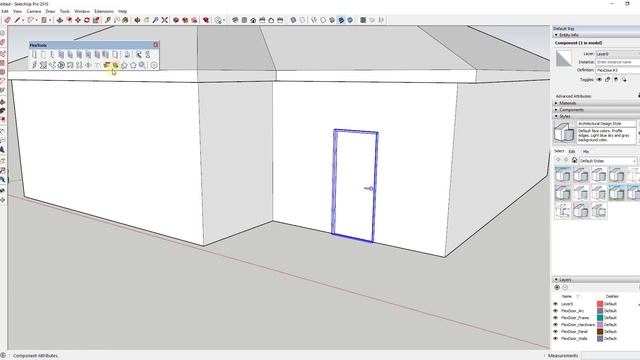Viewport: 640px width, 360px height.
Task: Toggle the Entity Info lock icon
Action: pos(607,80)
